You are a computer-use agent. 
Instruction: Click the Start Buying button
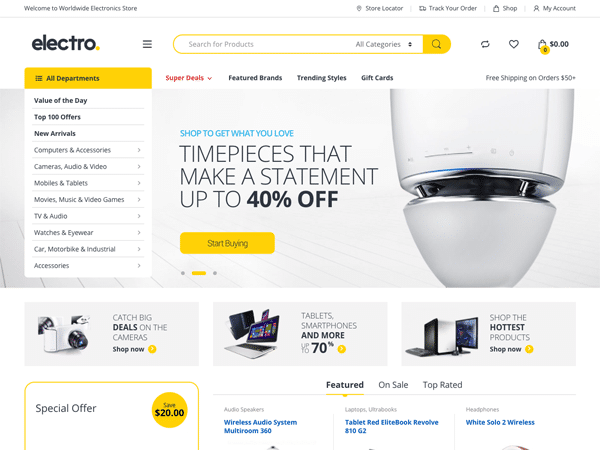click(x=227, y=243)
